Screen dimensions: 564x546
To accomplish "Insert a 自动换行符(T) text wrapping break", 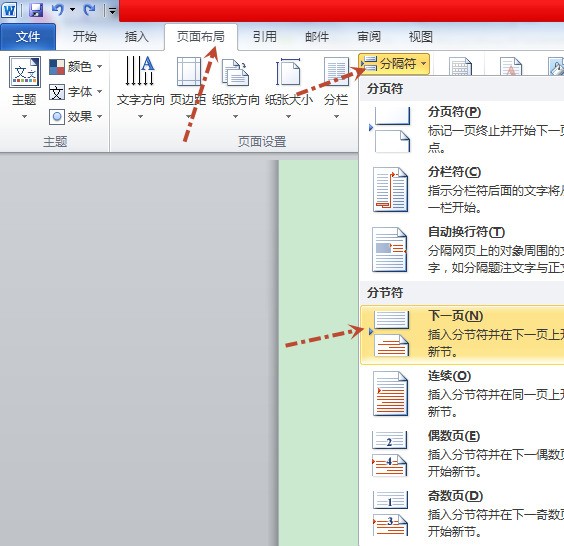I will coord(462,250).
